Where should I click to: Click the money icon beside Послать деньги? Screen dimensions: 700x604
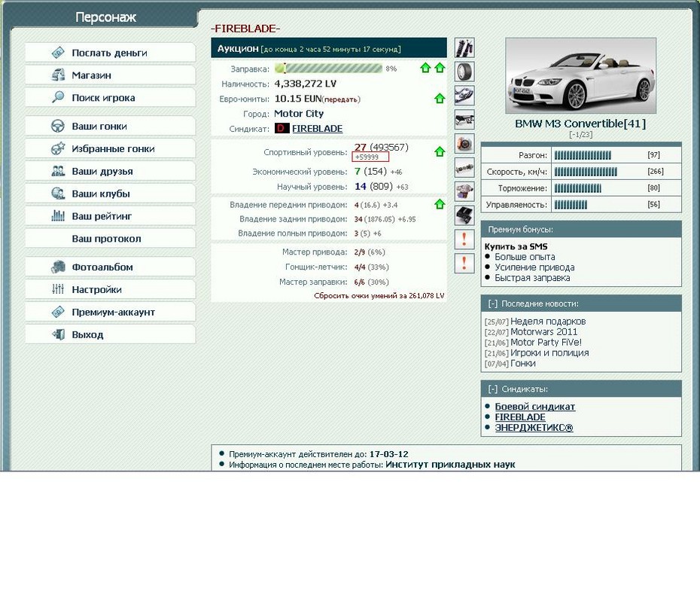58,53
